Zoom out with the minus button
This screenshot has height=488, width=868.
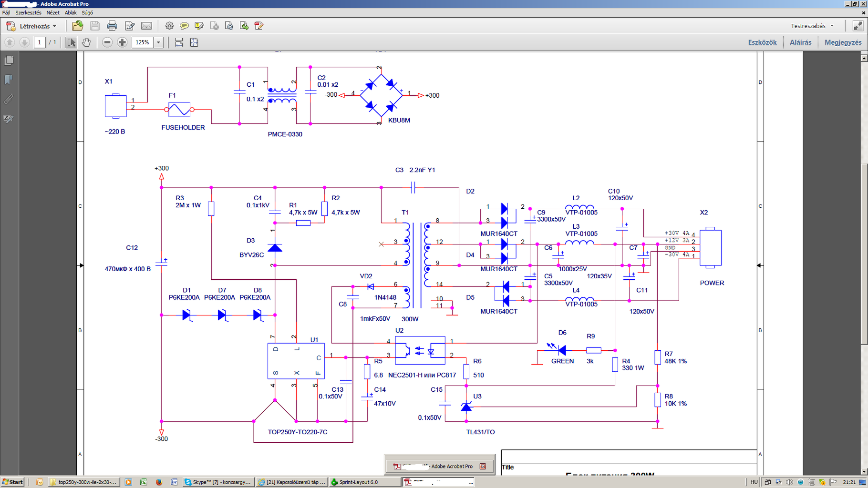[107, 42]
